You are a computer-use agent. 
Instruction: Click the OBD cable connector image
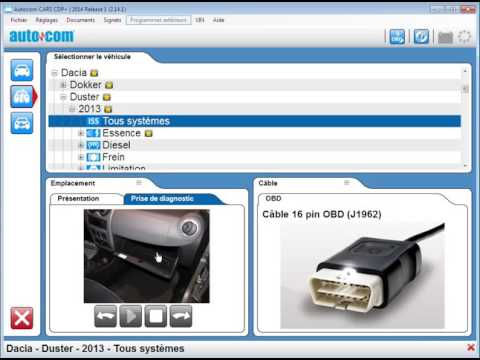coord(362,275)
